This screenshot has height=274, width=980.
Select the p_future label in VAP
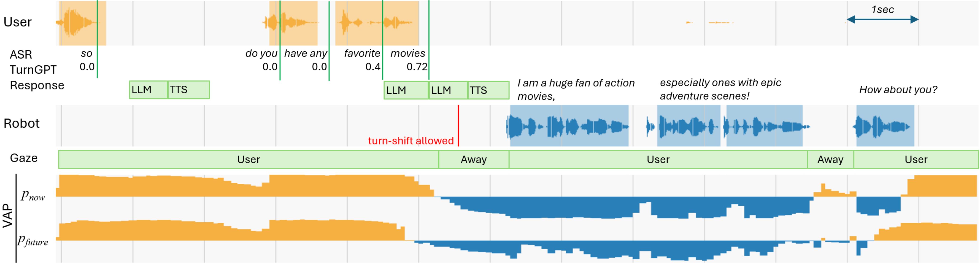[x=33, y=240]
